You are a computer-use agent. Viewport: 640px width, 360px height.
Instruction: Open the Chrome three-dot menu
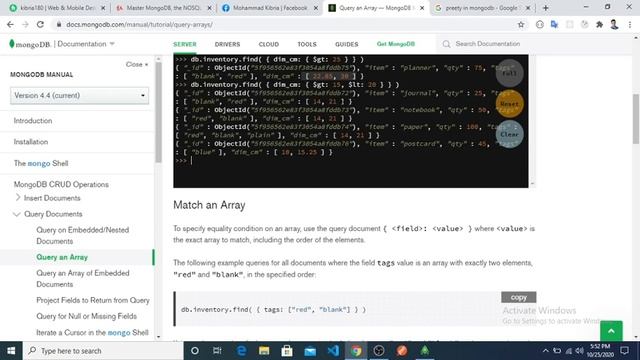click(x=630, y=24)
